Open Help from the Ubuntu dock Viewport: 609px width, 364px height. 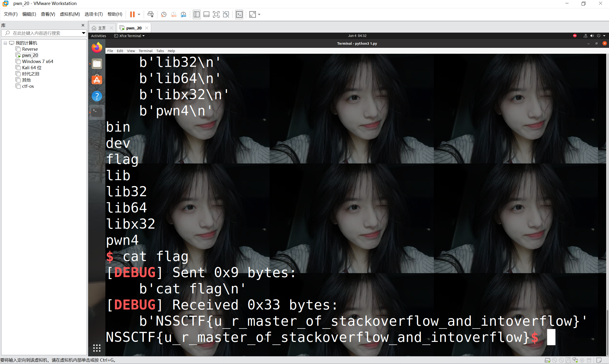97,96
